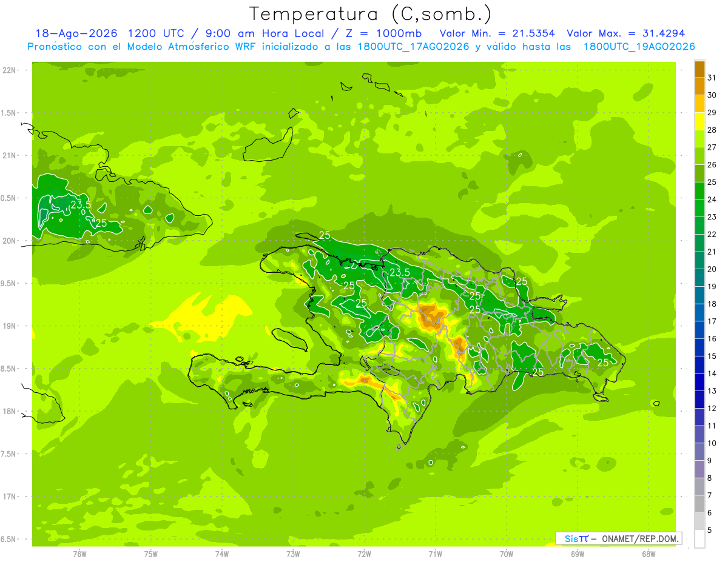Click the "6.5N" latitude axis label

[x=8, y=540]
